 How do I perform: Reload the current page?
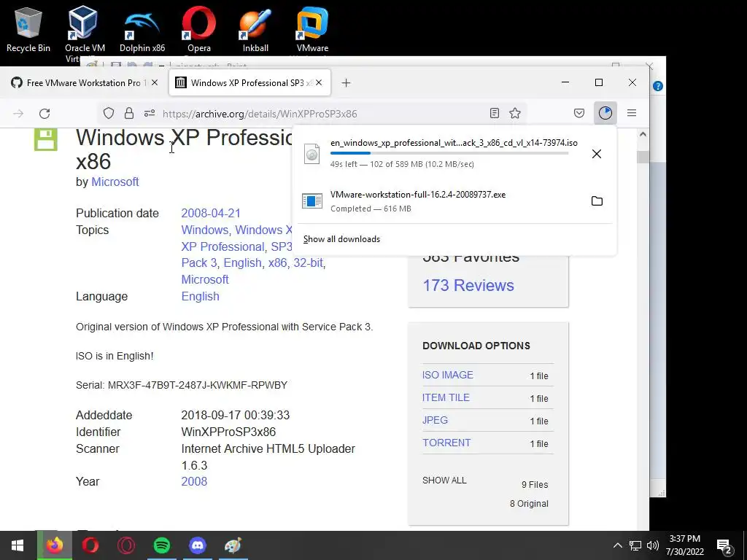point(44,113)
